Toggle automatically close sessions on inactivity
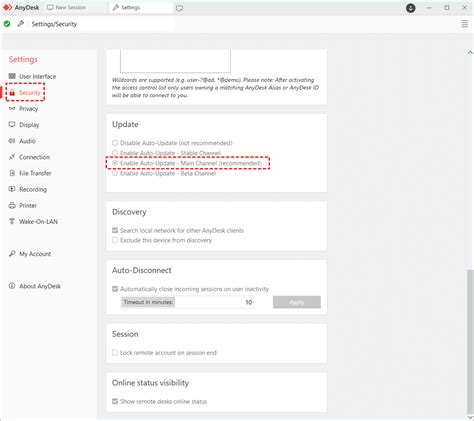 [115, 289]
